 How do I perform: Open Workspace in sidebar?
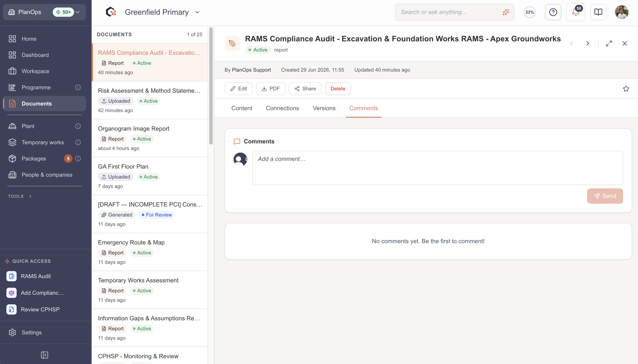point(45,71)
